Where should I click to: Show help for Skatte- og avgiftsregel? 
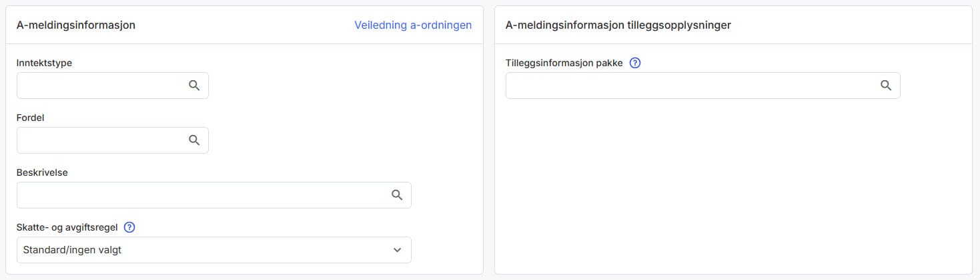tap(130, 227)
